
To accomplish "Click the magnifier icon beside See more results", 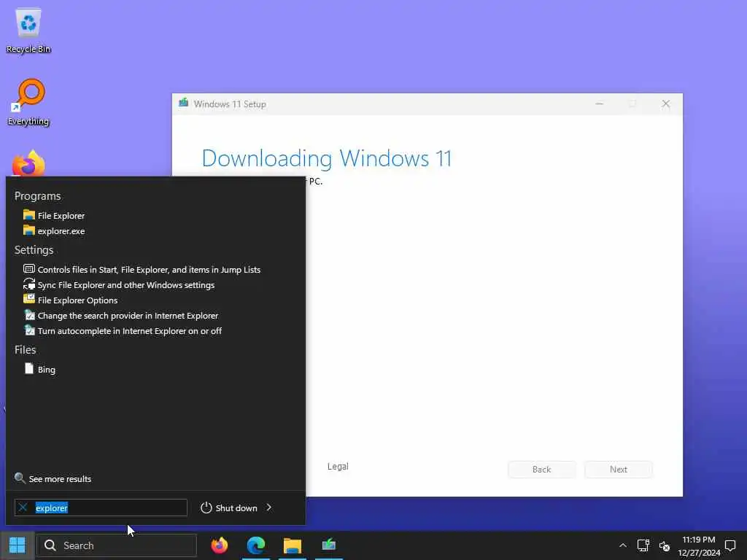I will tap(20, 478).
